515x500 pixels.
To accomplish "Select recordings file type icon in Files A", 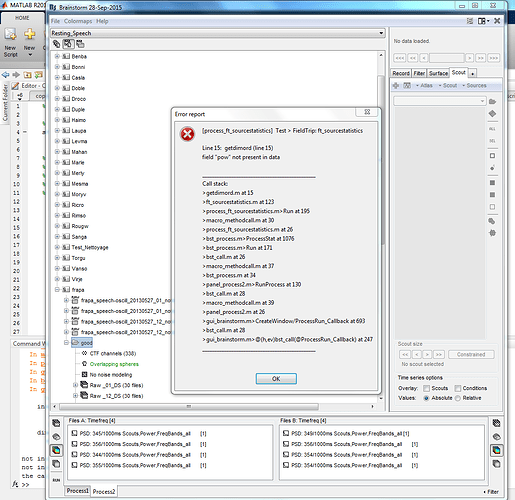I will click(x=56, y=423).
